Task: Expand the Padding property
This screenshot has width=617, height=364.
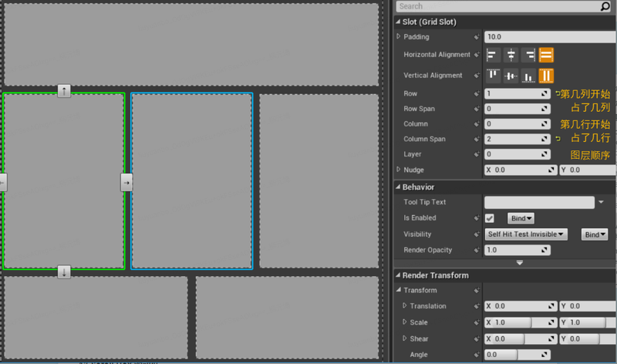Action: [x=398, y=36]
